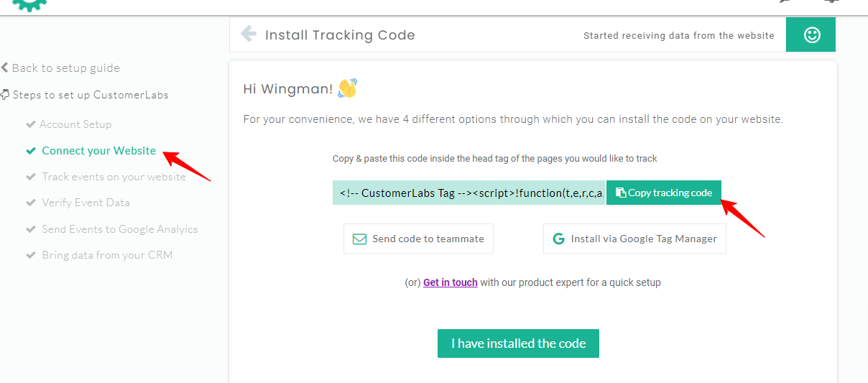
Task: Click checkmark next to Verify Event Data
Action: pos(30,203)
